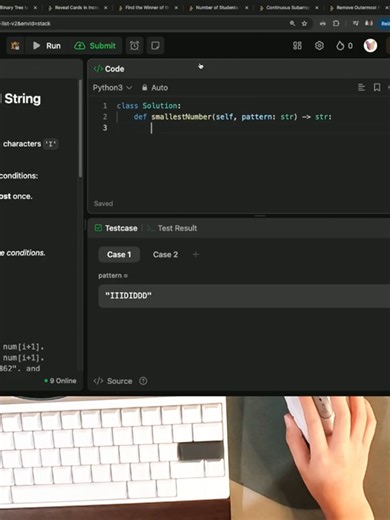Submit the solution

(x=95, y=46)
